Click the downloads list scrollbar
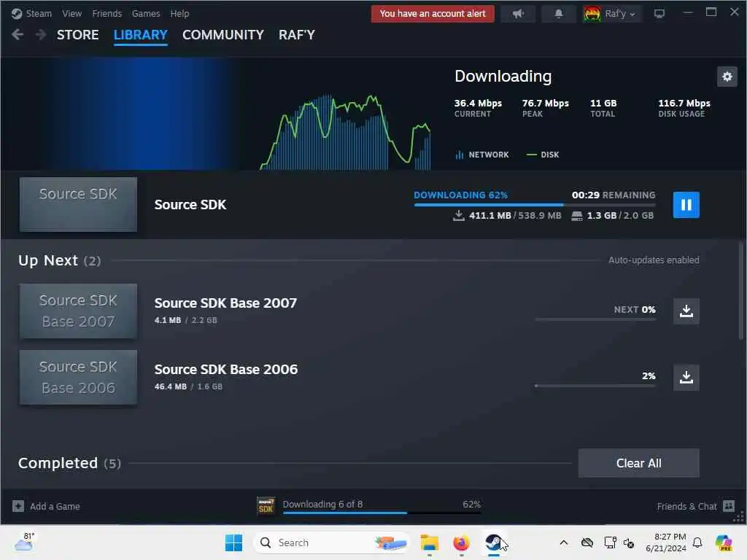The width and height of the screenshot is (747, 560). [741, 290]
